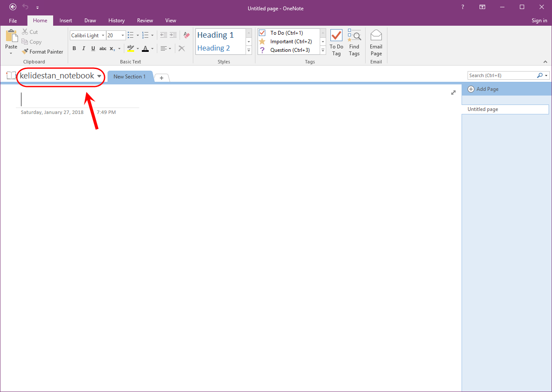This screenshot has width=552, height=392.
Task: Click the Undo arrow
Action: coord(25,7)
